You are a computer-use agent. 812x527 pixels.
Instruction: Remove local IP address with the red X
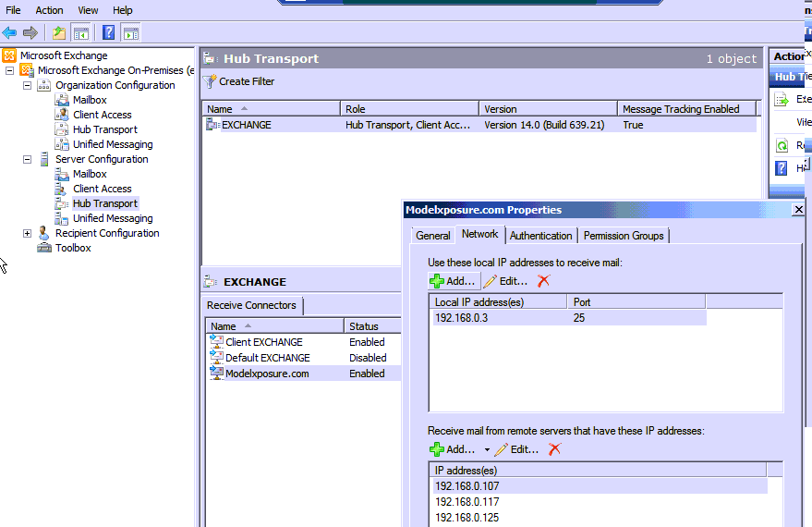[543, 281]
